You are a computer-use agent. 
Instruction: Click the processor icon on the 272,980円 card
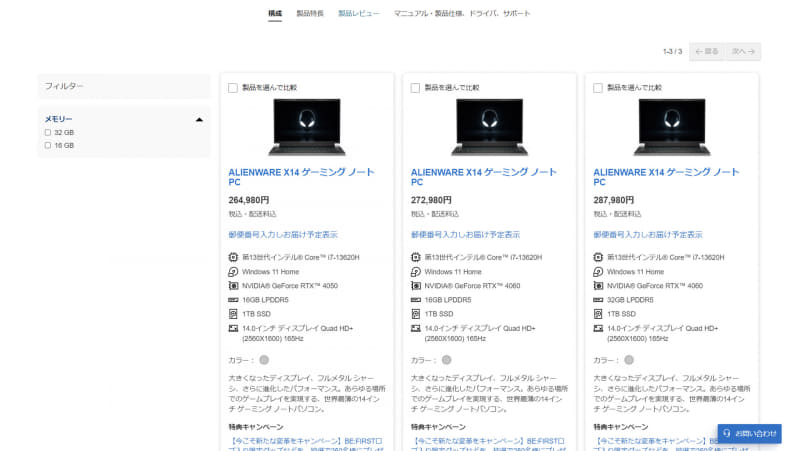click(416, 257)
